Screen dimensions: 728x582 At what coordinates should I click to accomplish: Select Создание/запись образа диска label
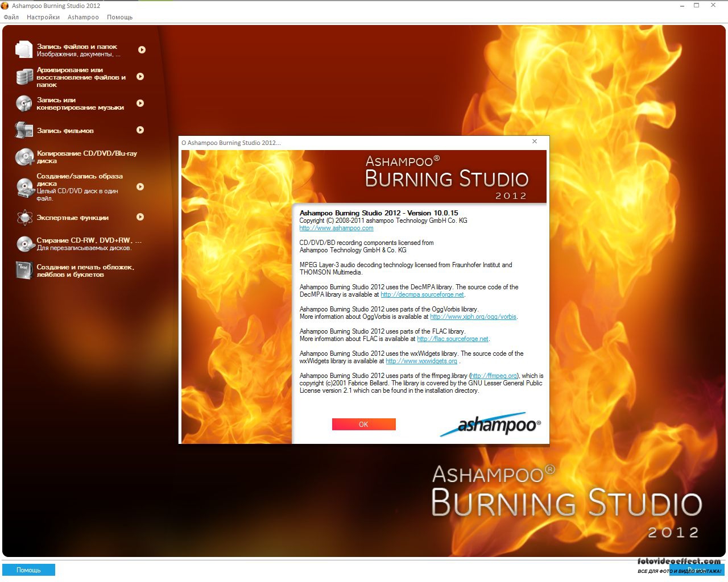pyautogui.click(x=80, y=180)
